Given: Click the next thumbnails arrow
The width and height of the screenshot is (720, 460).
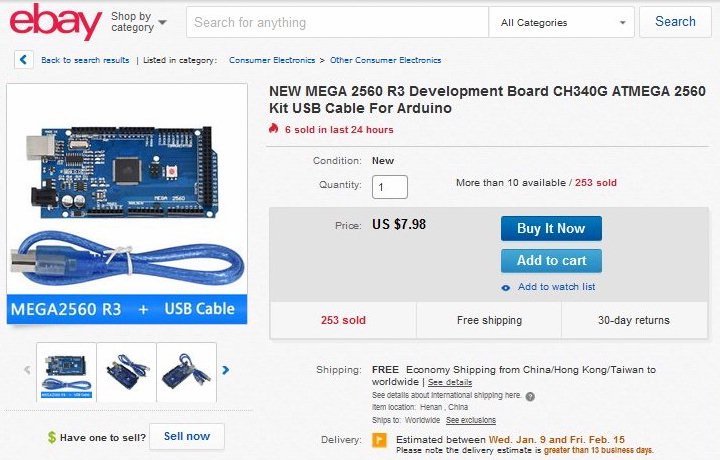Looking at the screenshot, I should click(225, 370).
